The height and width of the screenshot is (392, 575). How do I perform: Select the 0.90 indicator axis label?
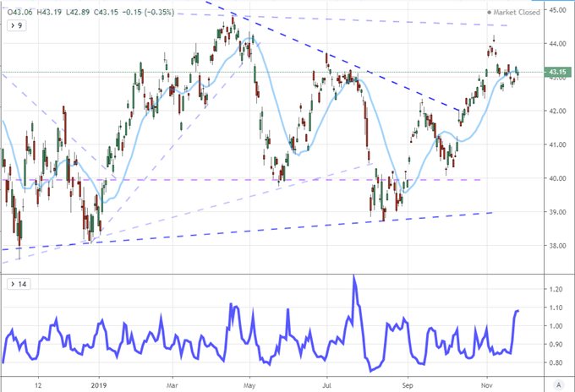(556, 345)
